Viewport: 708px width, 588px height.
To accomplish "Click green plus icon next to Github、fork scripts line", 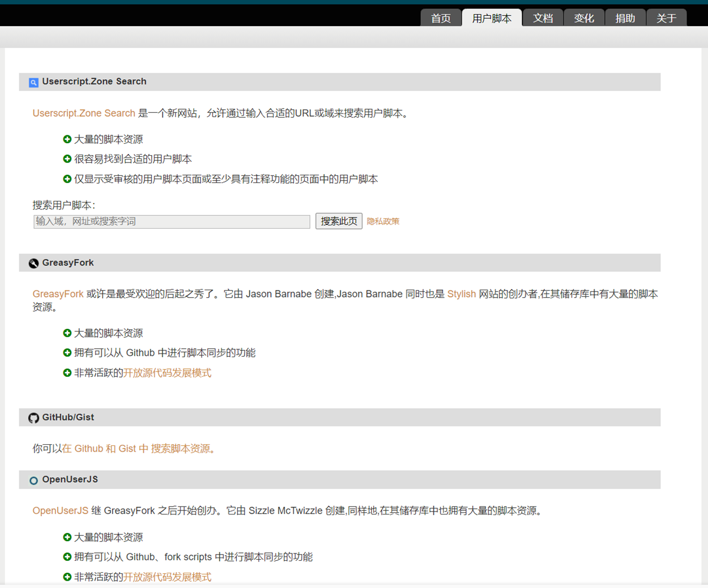I will tap(67, 557).
